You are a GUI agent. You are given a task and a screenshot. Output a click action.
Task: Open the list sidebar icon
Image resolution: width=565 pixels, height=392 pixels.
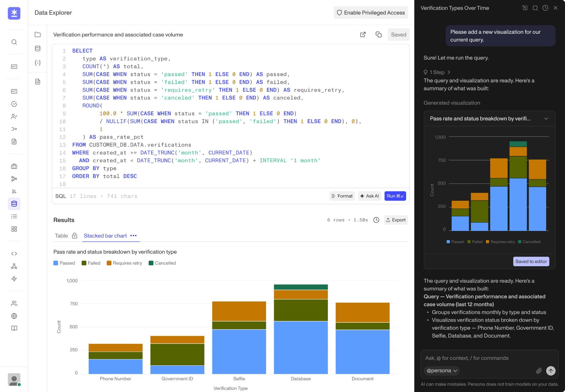tap(14, 216)
